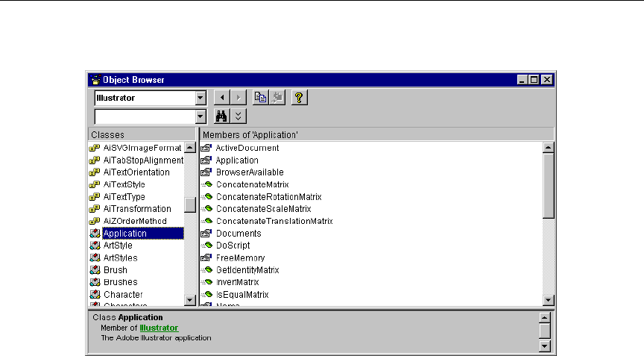Click the Application property in Members list
644x356 pixels.
click(237, 160)
